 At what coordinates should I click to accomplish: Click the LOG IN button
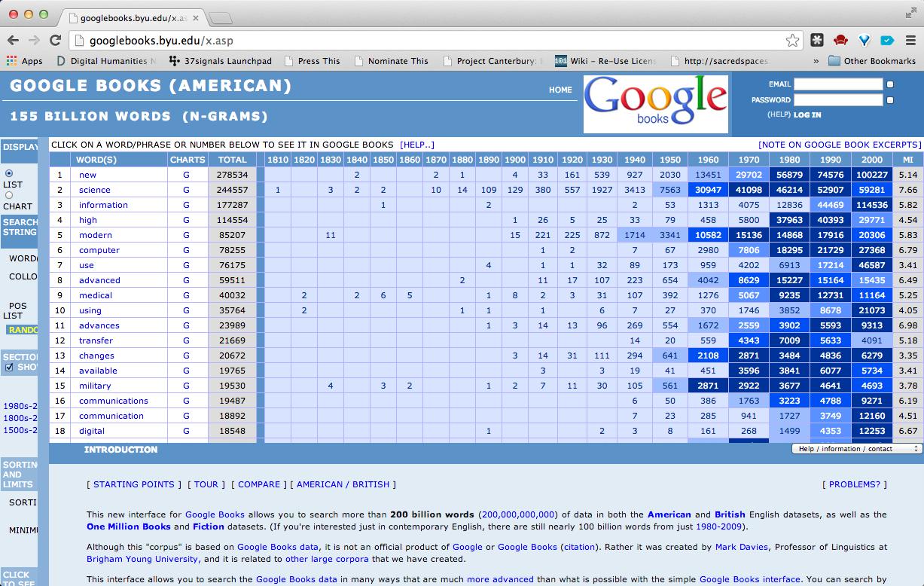(807, 114)
